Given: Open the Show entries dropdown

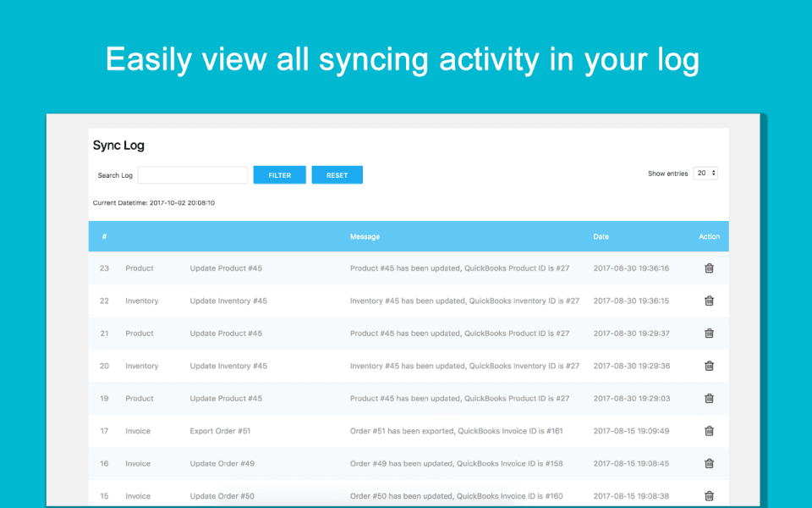Looking at the screenshot, I should pyautogui.click(x=705, y=174).
